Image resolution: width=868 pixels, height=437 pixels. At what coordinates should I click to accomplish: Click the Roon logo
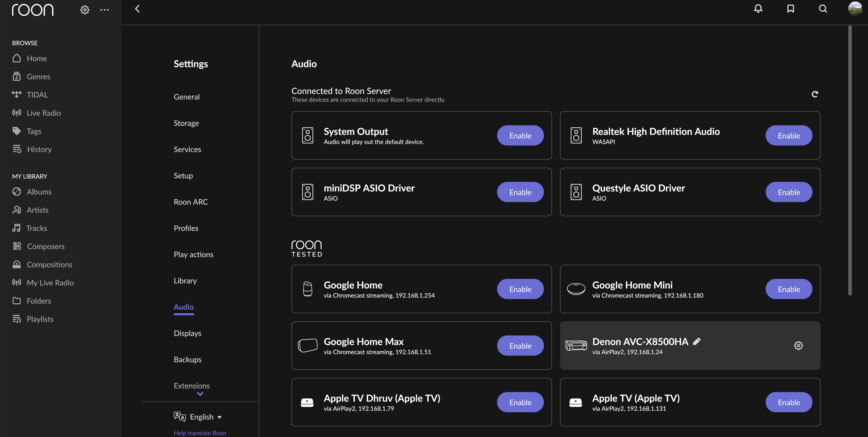point(33,10)
